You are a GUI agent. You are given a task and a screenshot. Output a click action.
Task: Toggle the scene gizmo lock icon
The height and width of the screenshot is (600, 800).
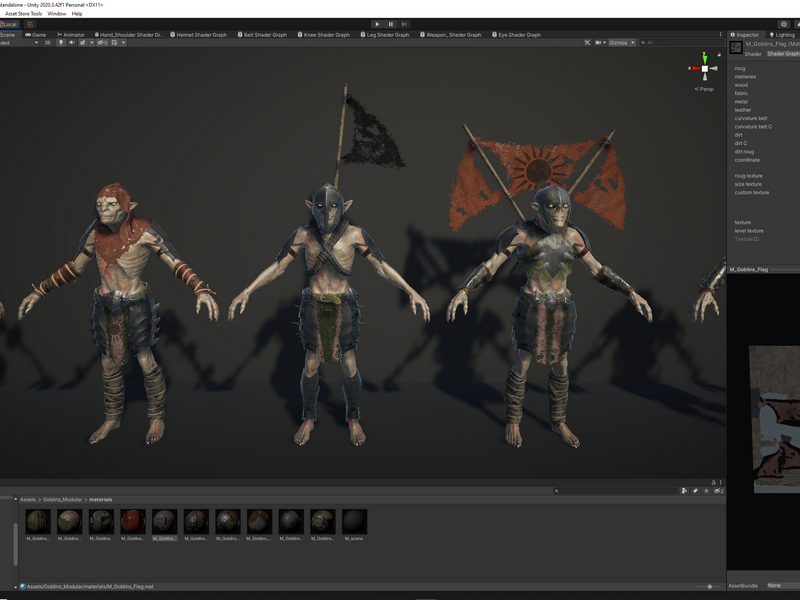(719, 54)
